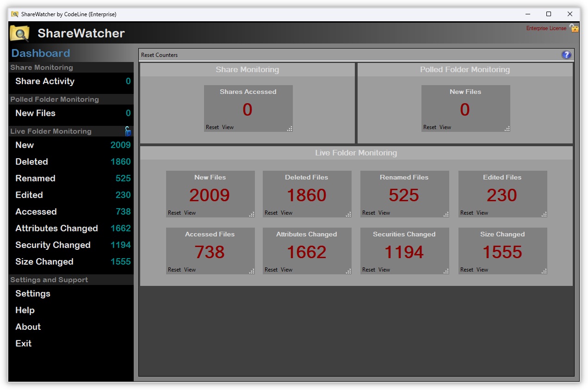Viewport: 588px width, 390px height.
Task: Click the resize grip on the Shares Accessed tile
Action: click(x=290, y=129)
